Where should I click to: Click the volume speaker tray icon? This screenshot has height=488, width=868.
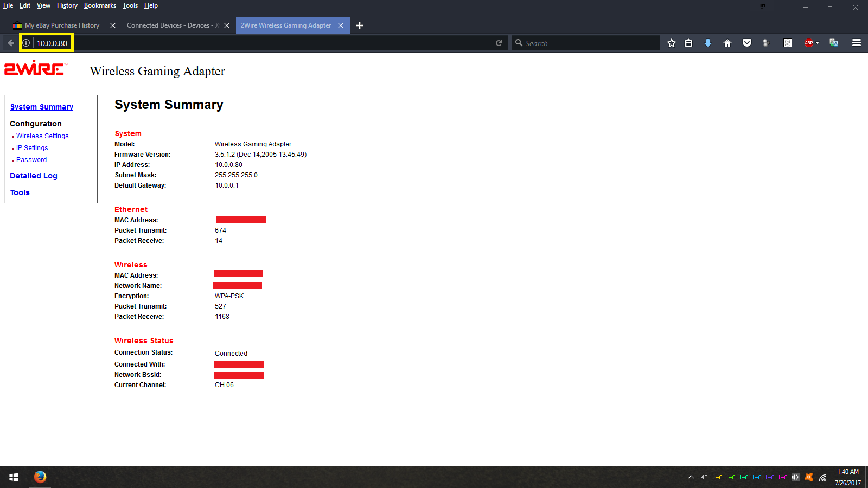pyautogui.click(x=795, y=477)
